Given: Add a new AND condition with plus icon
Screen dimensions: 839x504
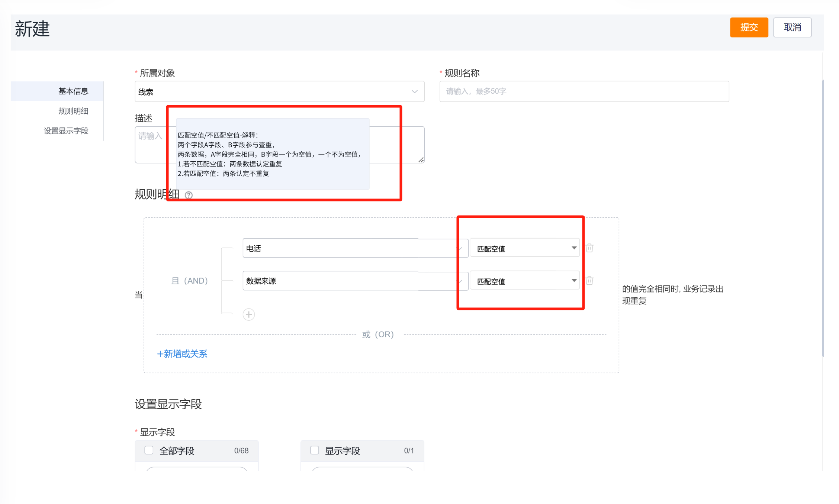Looking at the screenshot, I should coord(249,314).
